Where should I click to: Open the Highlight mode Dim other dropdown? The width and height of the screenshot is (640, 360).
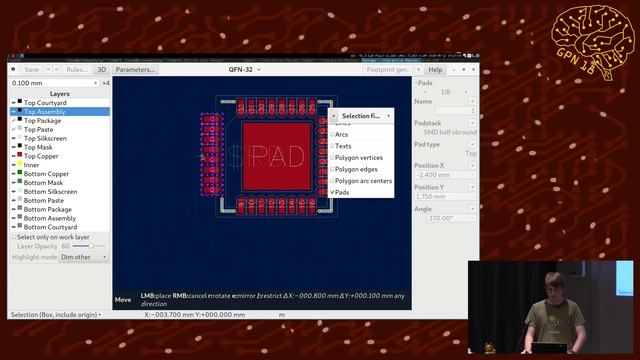click(84, 257)
